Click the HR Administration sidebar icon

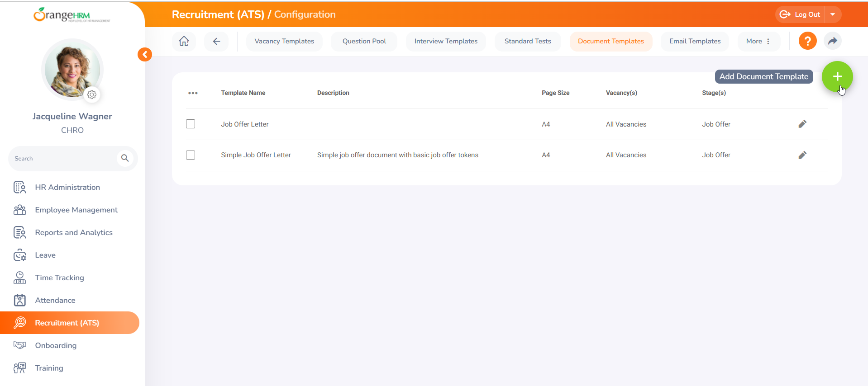tap(20, 187)
